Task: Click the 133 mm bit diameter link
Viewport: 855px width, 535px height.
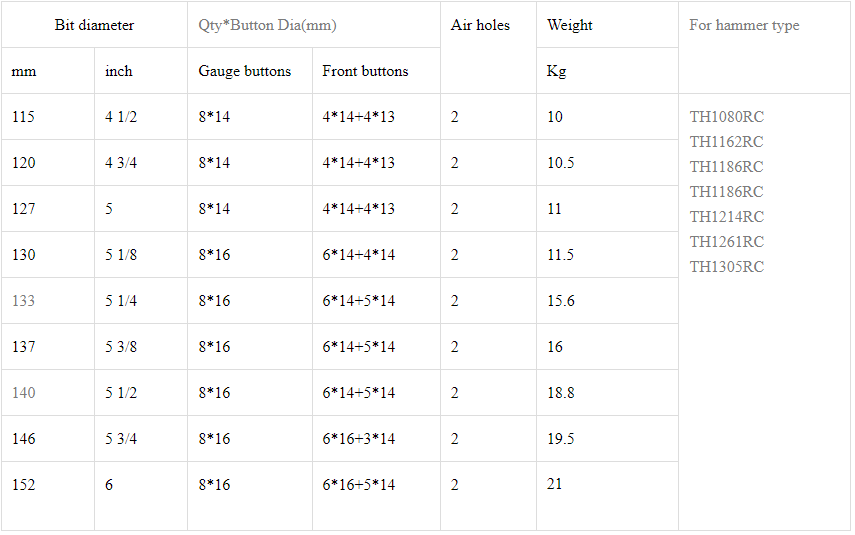Action: pos(23,301)
